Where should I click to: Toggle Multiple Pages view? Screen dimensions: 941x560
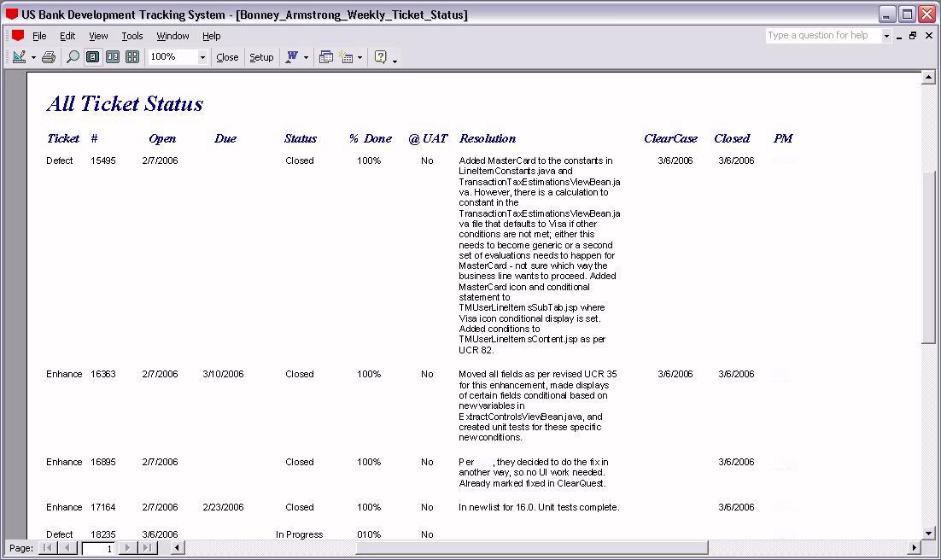tap(132, 57)
